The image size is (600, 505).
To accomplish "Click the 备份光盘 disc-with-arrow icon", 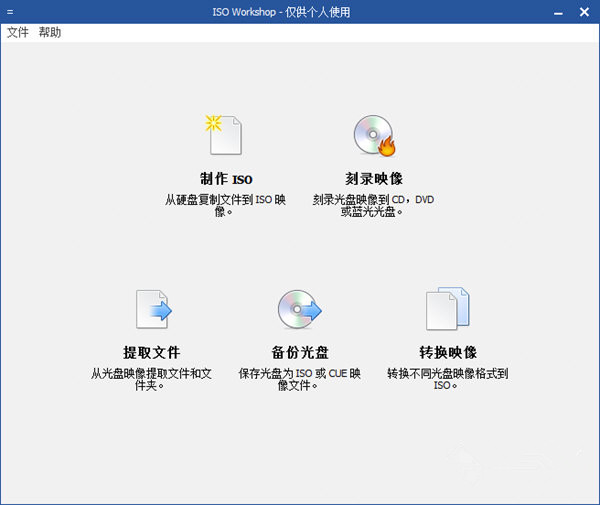I will [x=300, y=309].
